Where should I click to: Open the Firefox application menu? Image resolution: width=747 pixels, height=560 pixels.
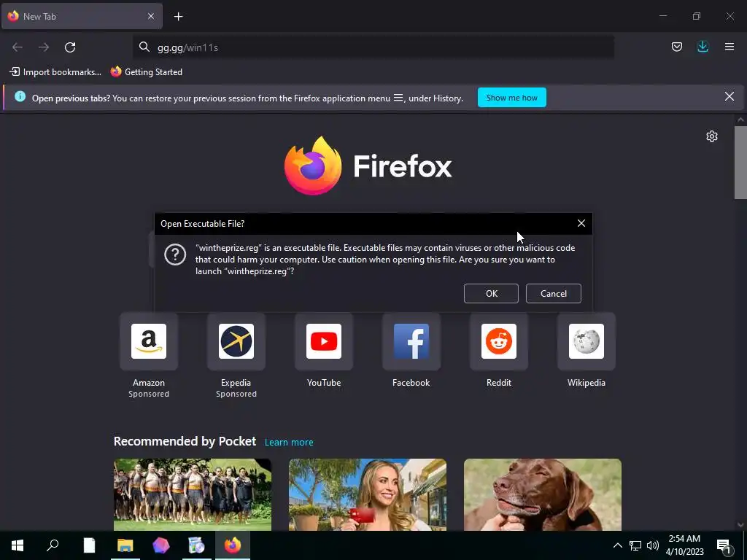click(x=729, y=47)
